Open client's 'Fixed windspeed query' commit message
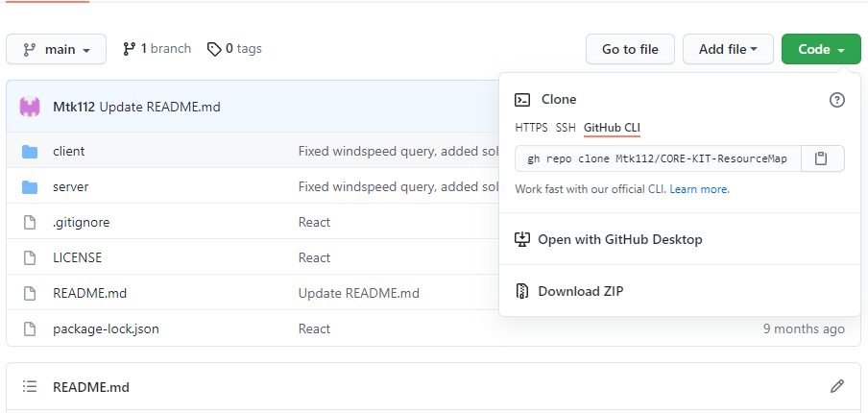 pyautogui.click(x=398, y=151)
